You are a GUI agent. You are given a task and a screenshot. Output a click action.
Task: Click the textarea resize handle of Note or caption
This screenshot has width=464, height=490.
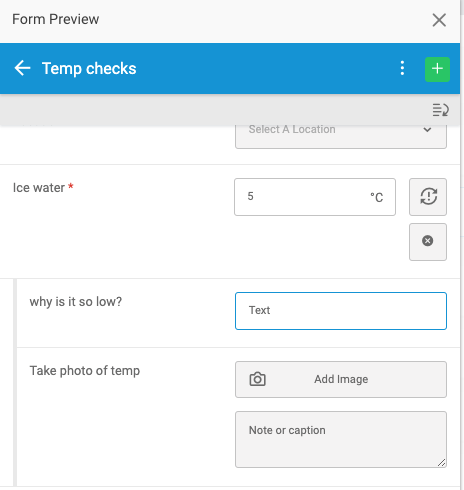tap(441, 462)
